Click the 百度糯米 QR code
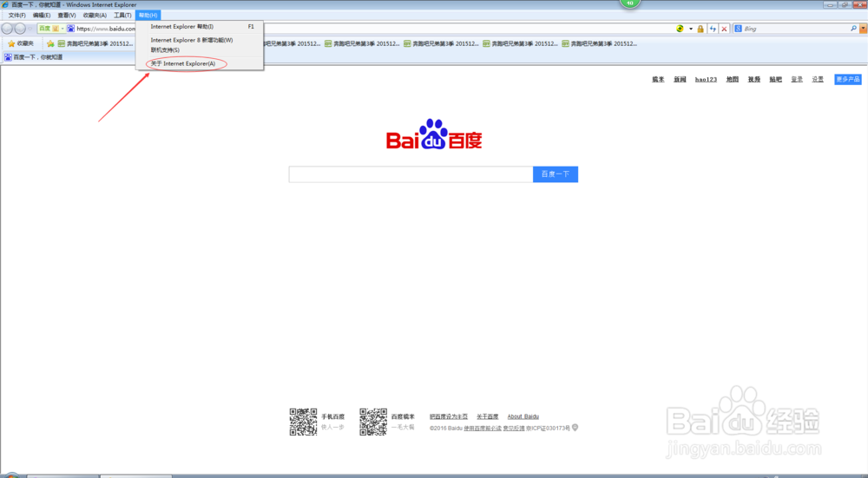Screen dimensions: 868x478 [373, 422]
